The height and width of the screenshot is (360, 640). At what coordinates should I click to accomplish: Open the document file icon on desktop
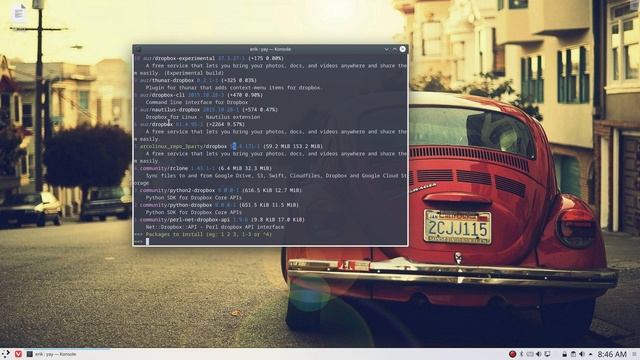pos(19,14)
